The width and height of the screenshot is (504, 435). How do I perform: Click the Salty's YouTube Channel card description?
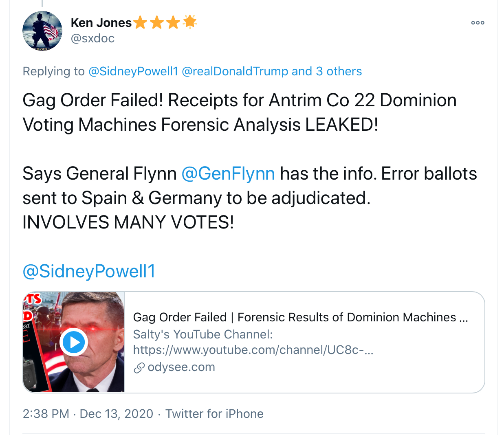pyautogui.click(x=203, y=334)
